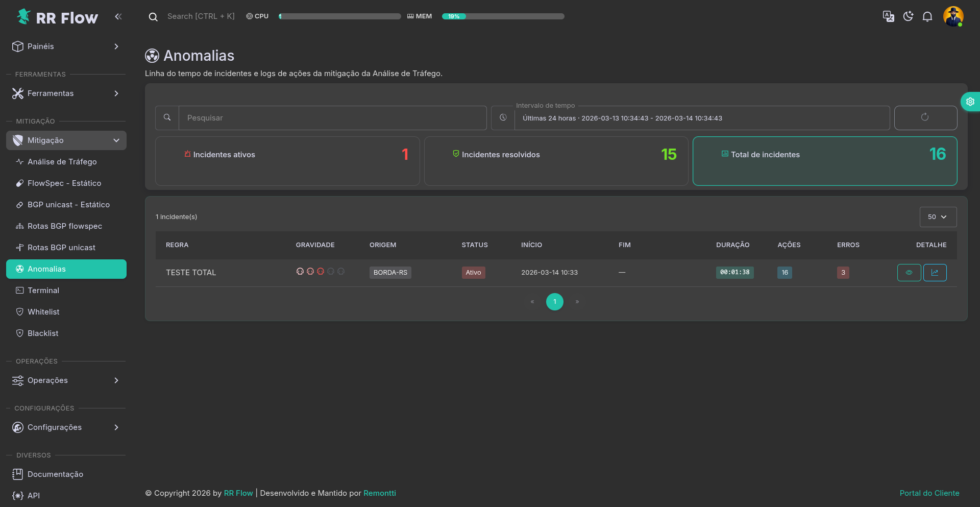Image resolution: width=980 pixels, height=507 pixels.
Task: Open the page size 50 dropdown
Action: coord(938,217)
